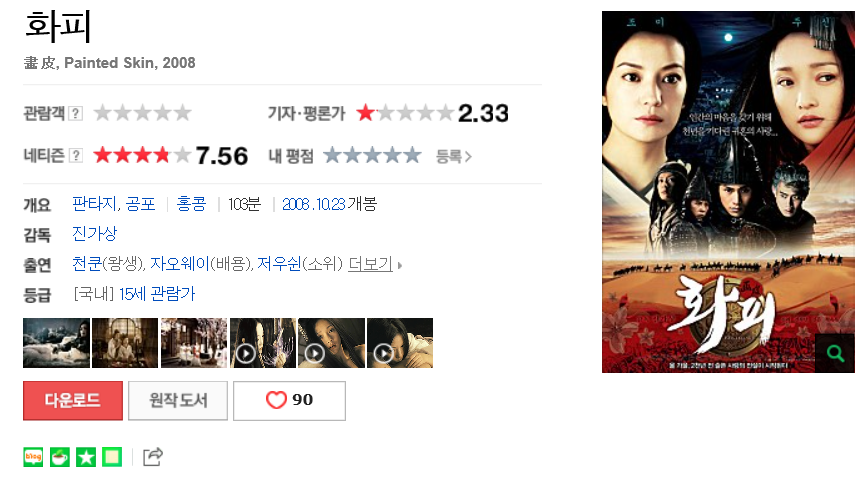Set my rating on the blue stars
Screen dimensions: 863x504
[373, 156]
